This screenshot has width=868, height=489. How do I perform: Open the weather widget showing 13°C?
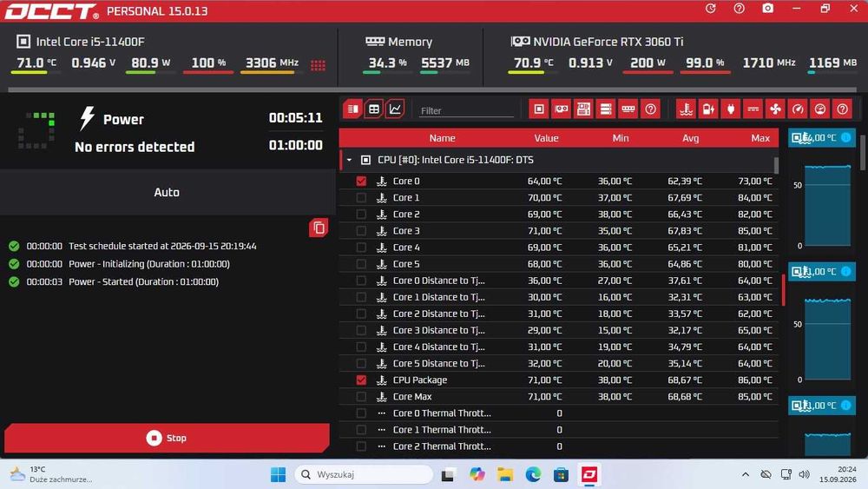[53, 474]
